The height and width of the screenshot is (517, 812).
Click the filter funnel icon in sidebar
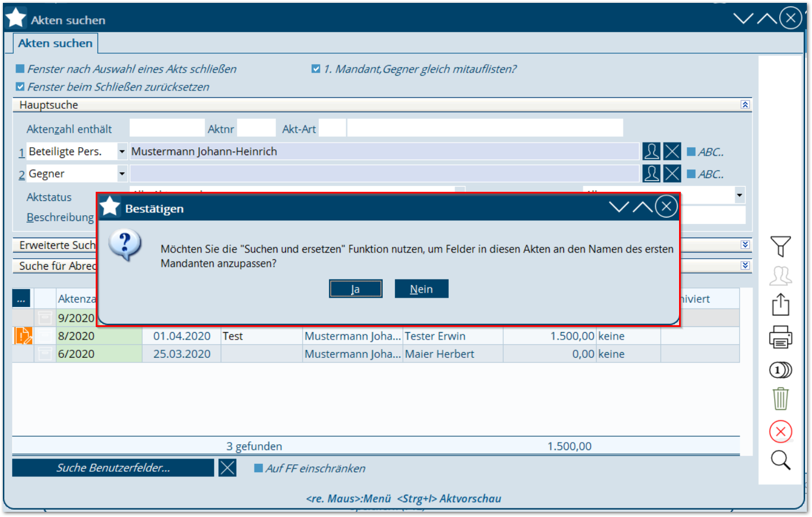click(780, 247)
